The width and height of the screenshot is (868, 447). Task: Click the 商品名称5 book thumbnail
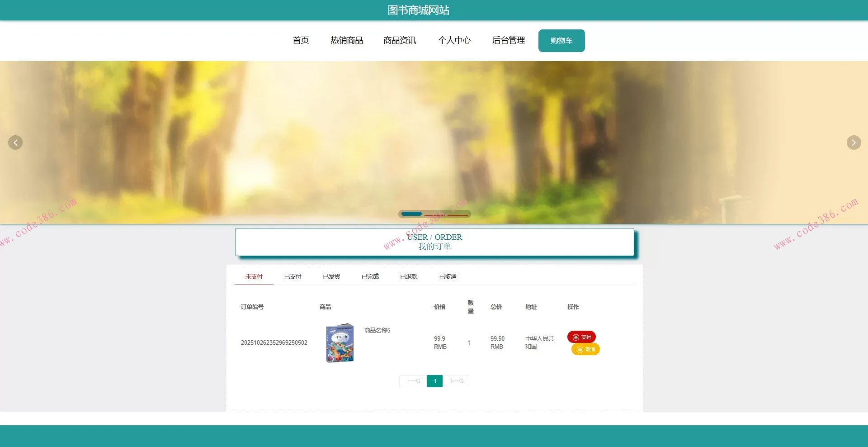pos(340,342)
